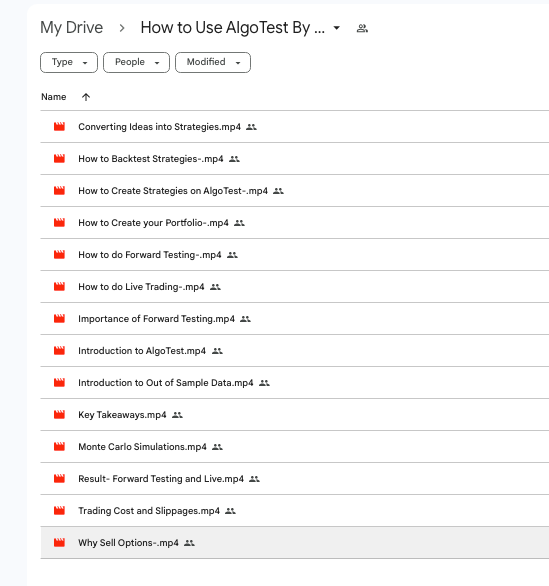
Task: Go back to My Drive via breadcrumb
Action: point(71,28)
